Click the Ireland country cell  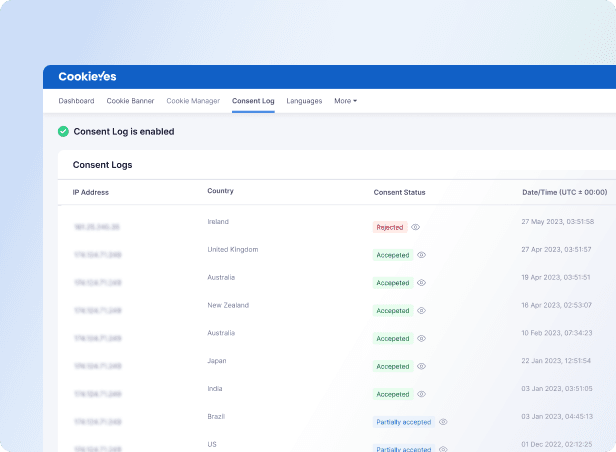[x=218, y=221]
